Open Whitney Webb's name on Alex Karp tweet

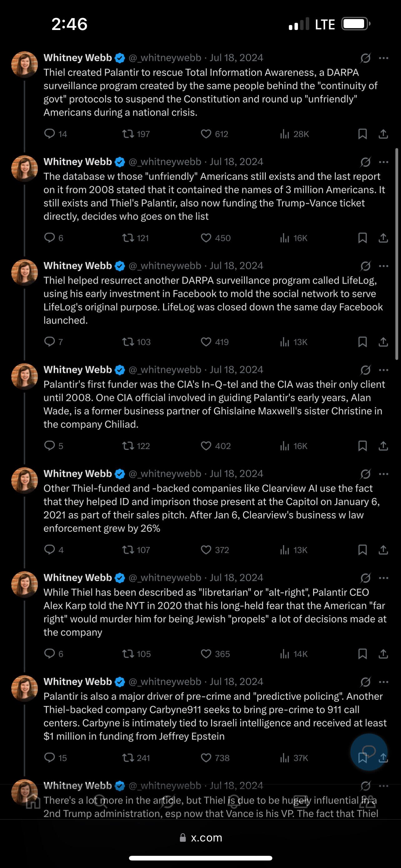point(78,577)
